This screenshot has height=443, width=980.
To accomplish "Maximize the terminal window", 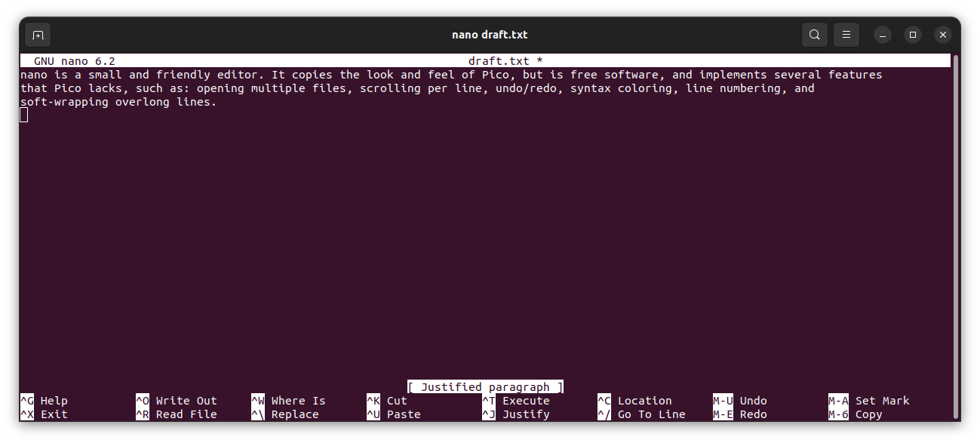I will 913,35.
